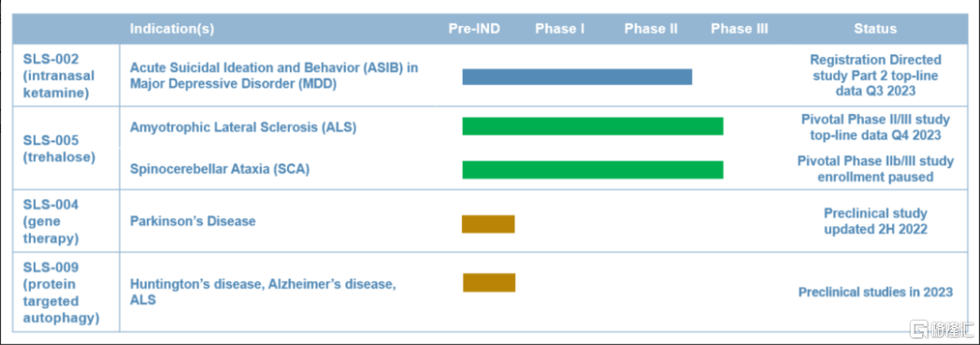Select the Phase I column header
This screenshot has height=345, width=980.
point(560,29)
